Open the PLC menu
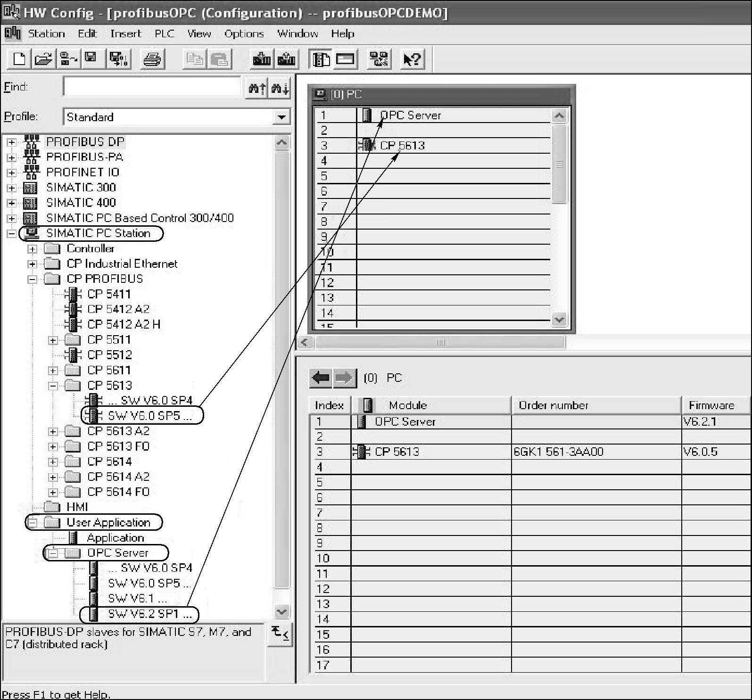The image size is (752, 700). [x=165, y=33]
